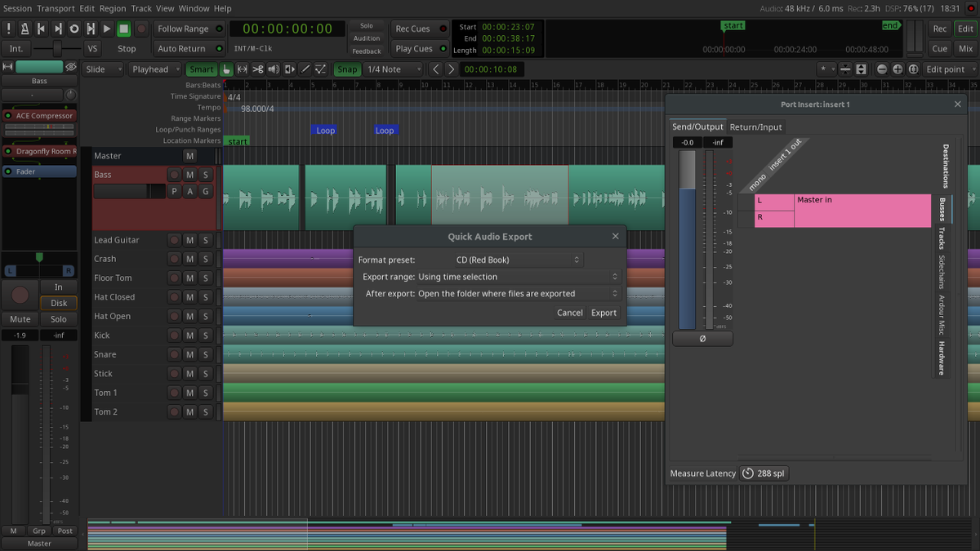Jump to session end transport icon
The image size is (980, 551).
[58, 29]
